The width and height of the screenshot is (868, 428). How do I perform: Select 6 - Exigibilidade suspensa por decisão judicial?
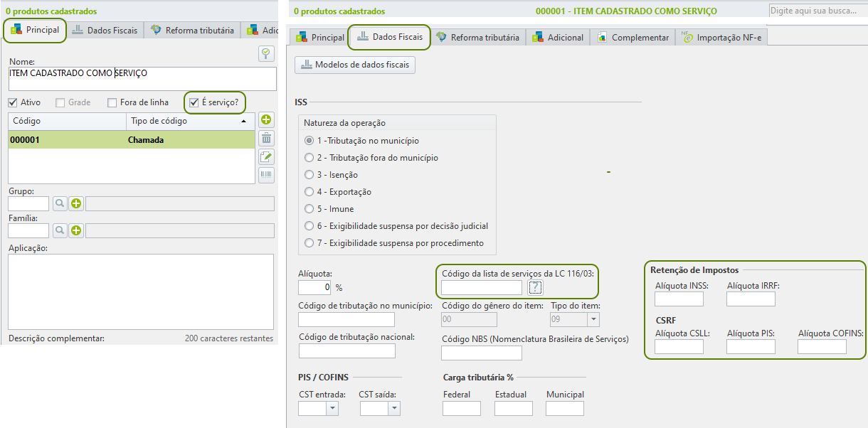coord(309,226)
